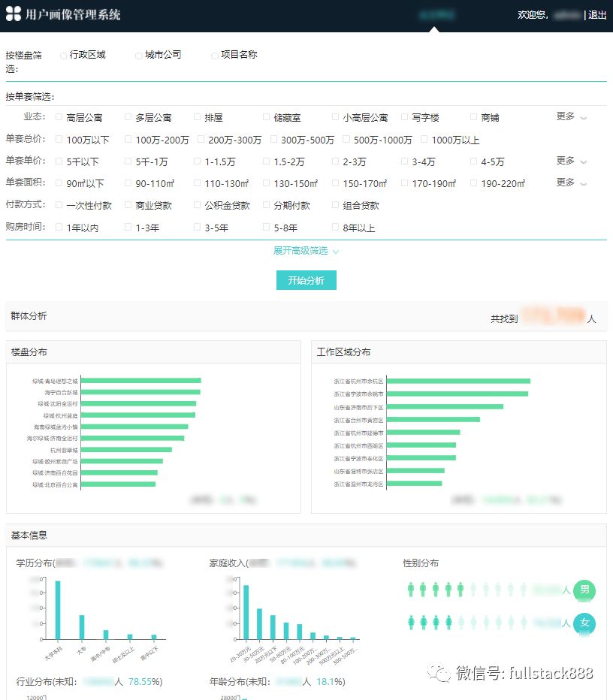
Task: Enable the 小高层公寓 filter
Action: point(335,117)
